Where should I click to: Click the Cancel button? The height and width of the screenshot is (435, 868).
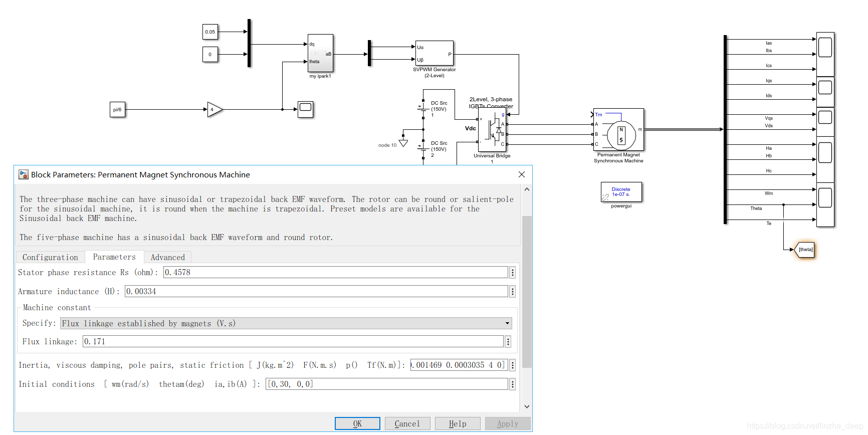pos(407,423)
